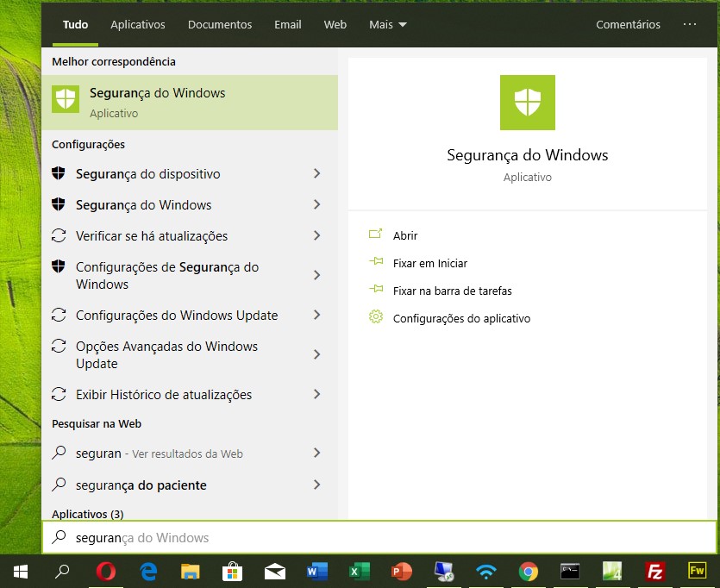Select Exibir Histórico de atualizações text
Viewport: 720px width, 588px height.
164,395
